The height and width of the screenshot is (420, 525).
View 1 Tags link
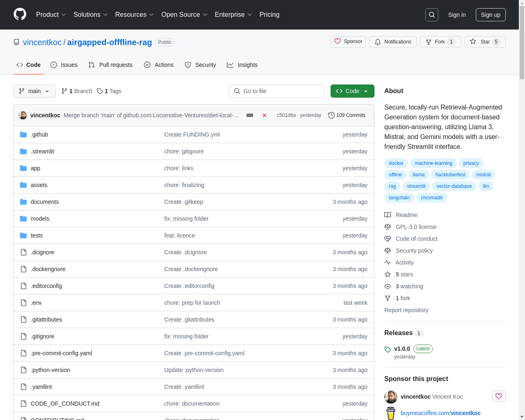(109, 91)
